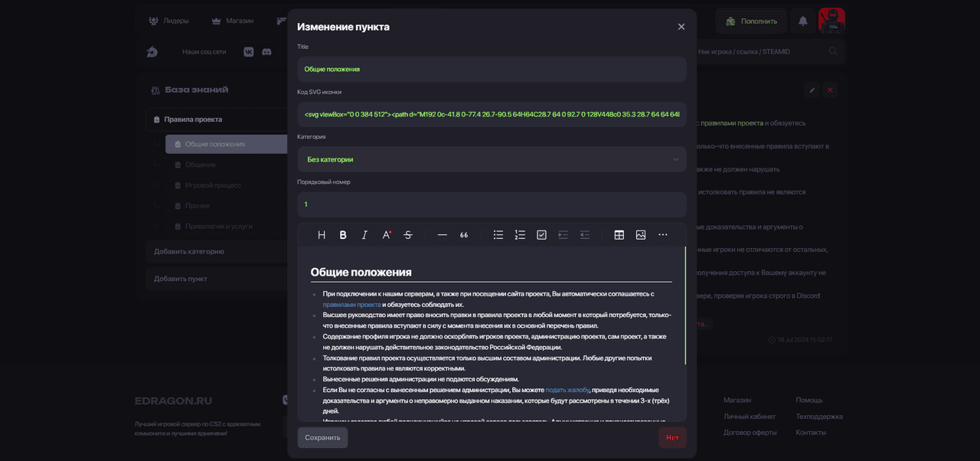This screenshot has height=461, width=980.
Task: Open the Лидеры menu item
Action: tap(168, 21)
